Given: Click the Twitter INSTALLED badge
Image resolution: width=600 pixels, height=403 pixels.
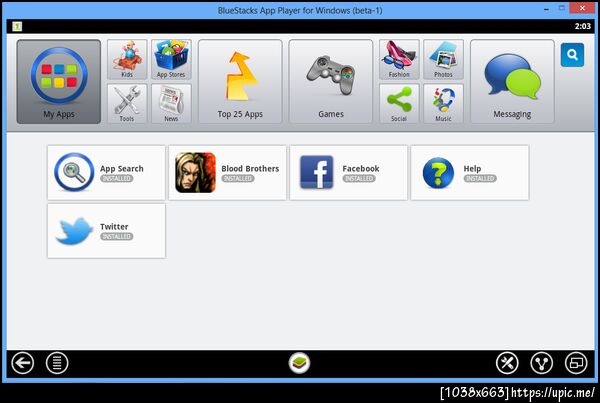Looking at the screenshot, I should (117, 237).
